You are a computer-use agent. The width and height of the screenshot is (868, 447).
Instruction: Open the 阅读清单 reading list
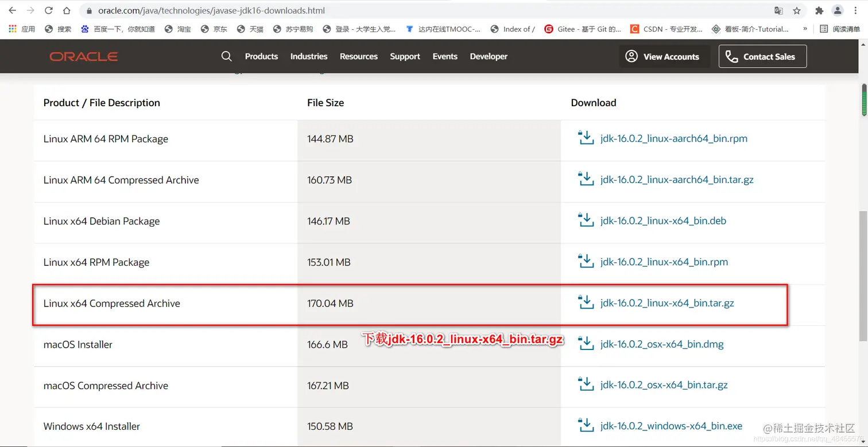click(839, 29)
